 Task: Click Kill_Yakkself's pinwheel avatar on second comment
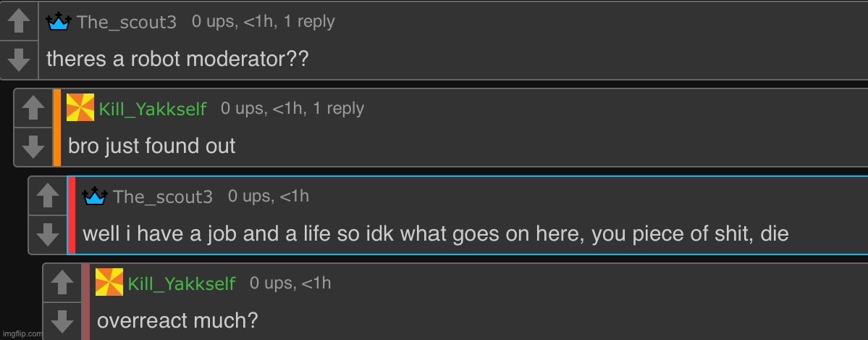80,107
